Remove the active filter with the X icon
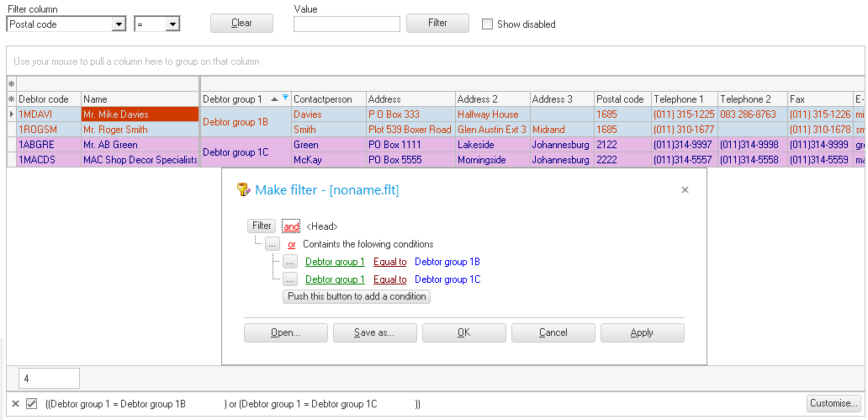The width and height of the screenshot is (868, 420). pyautogui.click(x=15, y=404)
